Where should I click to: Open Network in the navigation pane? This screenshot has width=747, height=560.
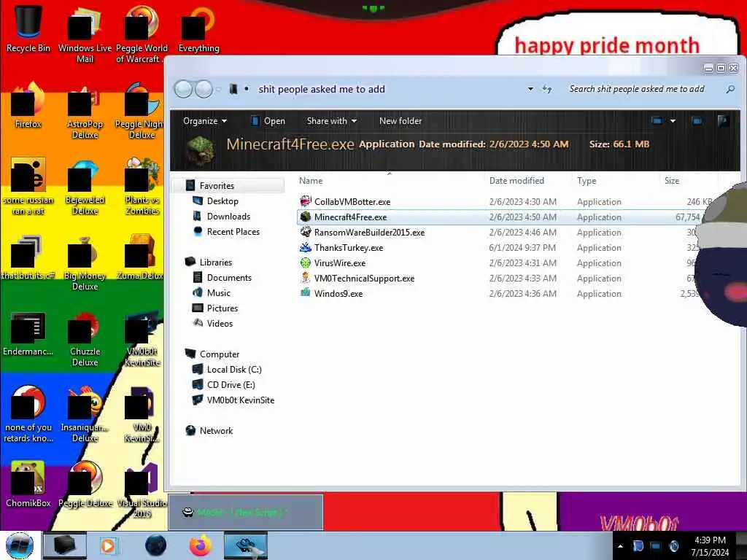(x=216, y=430)
